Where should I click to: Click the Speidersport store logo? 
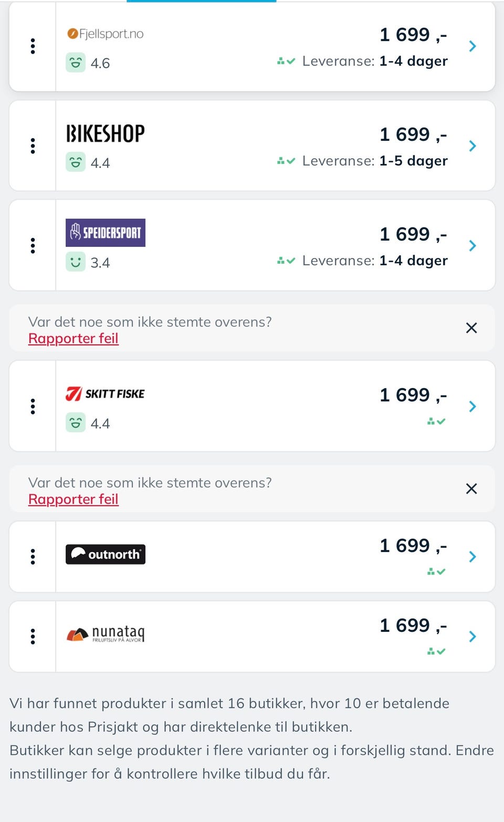pyautogui.click(x=106, y=233)
